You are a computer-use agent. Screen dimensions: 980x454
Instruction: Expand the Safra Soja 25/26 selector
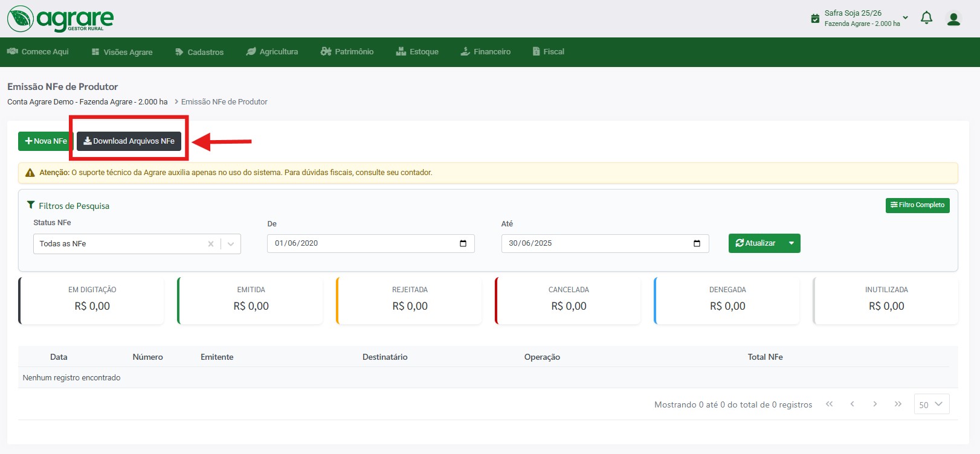pyautogui.click(x=905, y=18)
